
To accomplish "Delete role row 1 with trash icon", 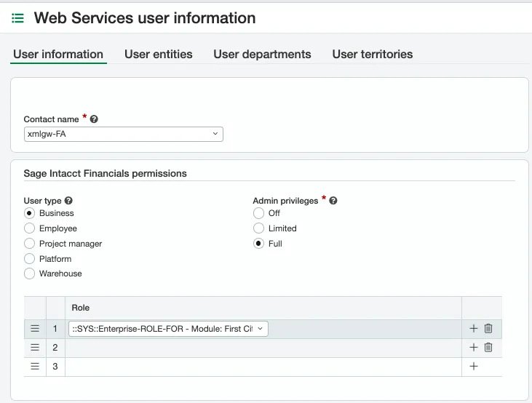I will (488, 328).
